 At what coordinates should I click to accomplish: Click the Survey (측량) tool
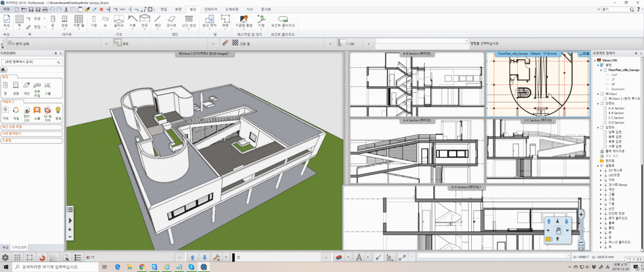pyautogui.click(x=225, y=21)
